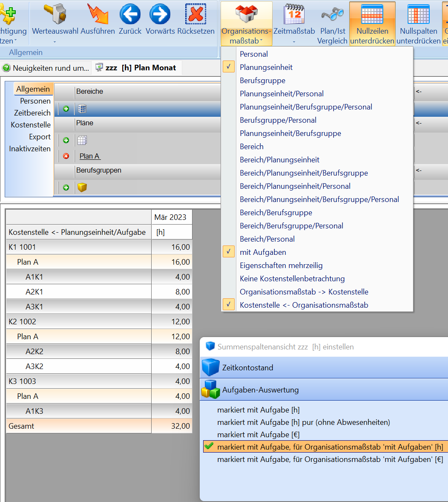Click the Nullspalten unterdrücken icon
The width and height of the screenshot is (448, 502).
(x=418, y=15)
